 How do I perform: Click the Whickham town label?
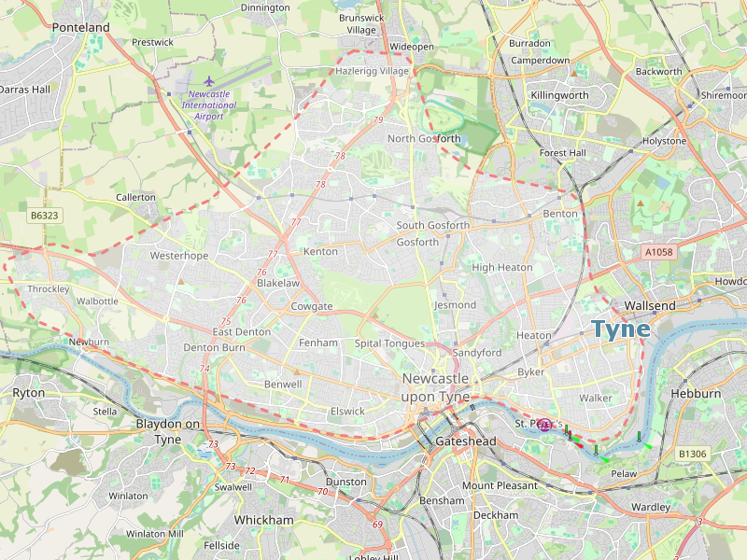coord(263,520)
